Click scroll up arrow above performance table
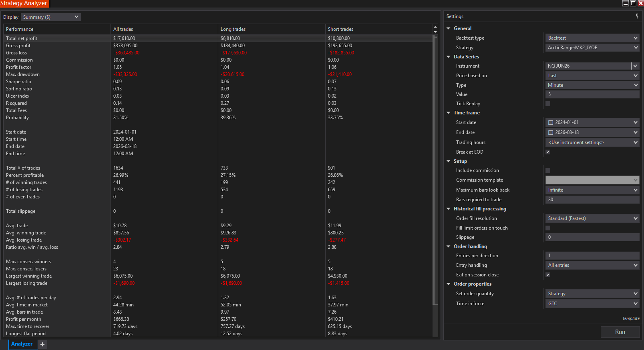Screen dimensions: 644x350 [x=435, y=27]
